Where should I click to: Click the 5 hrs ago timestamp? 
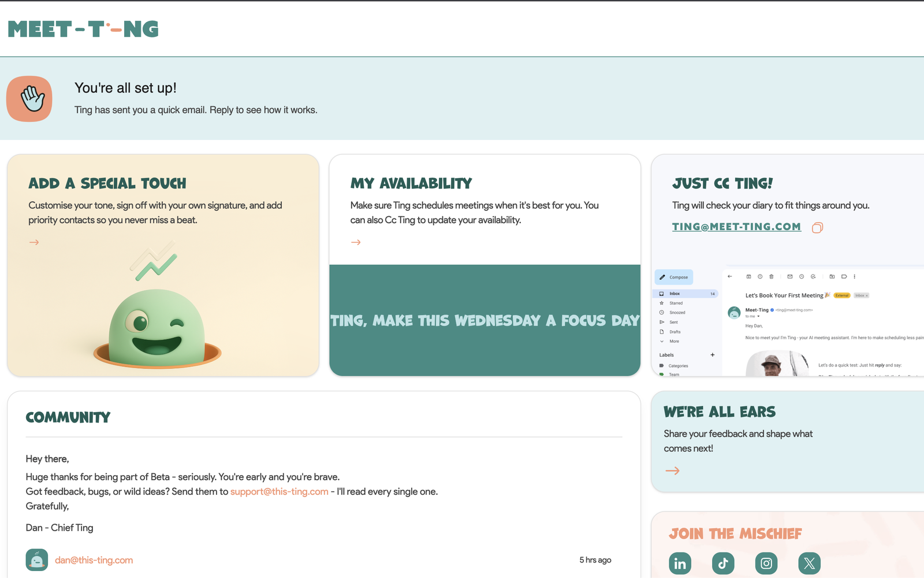tap(595, 560)
